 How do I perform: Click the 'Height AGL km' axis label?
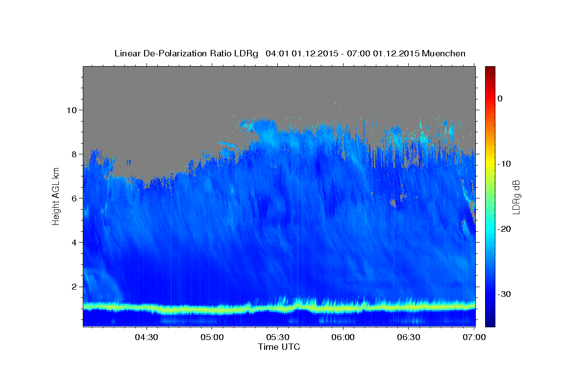(x=56, y=196)
